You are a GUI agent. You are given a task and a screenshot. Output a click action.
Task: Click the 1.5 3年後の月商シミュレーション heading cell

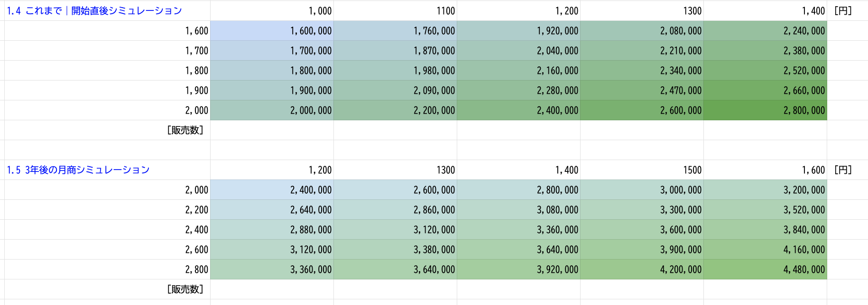coord(78,170)
